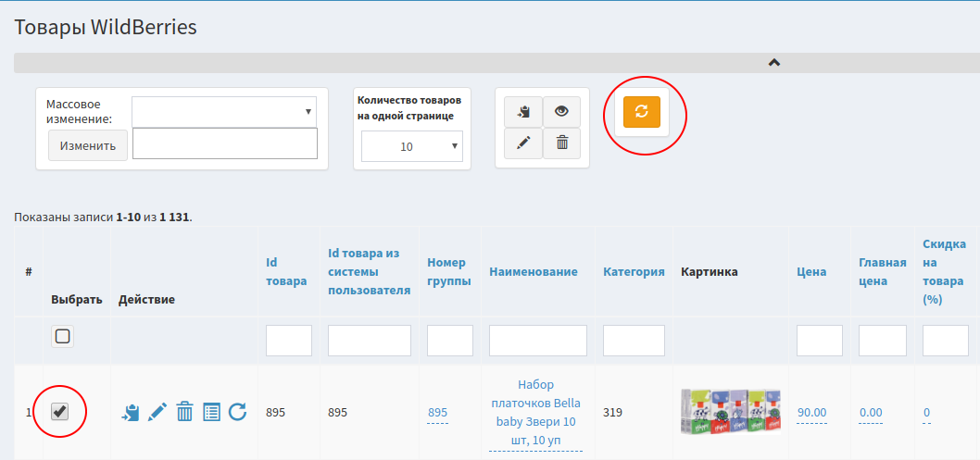Check the select-all checkbox in header
The width and height of the screenshot is (980, 460).
click(62, 337)
